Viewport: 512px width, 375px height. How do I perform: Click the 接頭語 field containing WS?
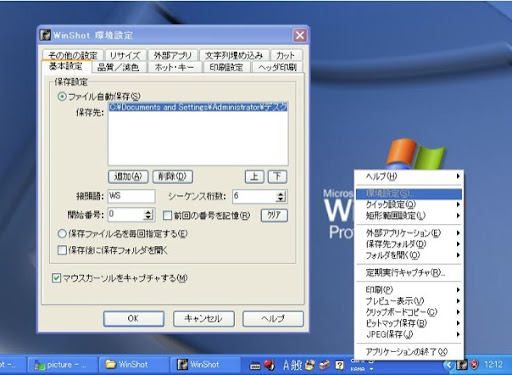point(131,196)
